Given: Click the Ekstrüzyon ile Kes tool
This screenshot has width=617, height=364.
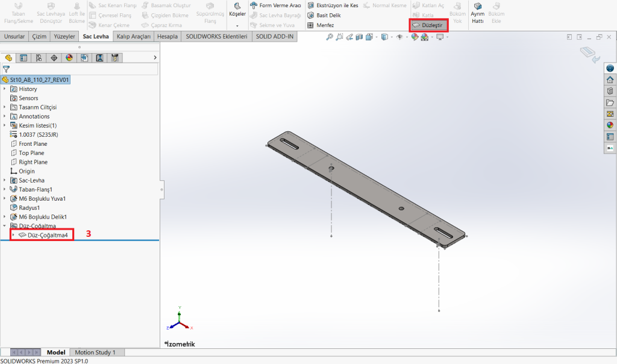Looking at the screenshot, I should point(333,5).
